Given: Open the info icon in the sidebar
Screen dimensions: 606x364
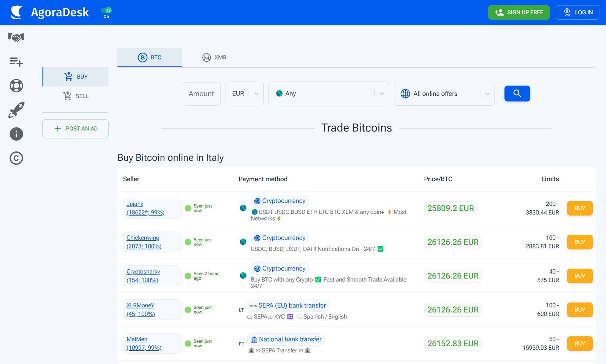Looking at the screenshot, I should click(16, 134).
